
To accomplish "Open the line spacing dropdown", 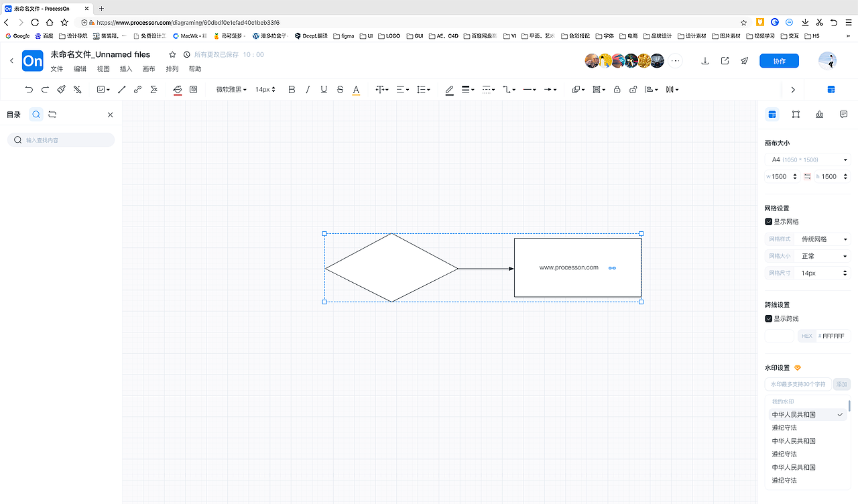I will coord(423,89).
